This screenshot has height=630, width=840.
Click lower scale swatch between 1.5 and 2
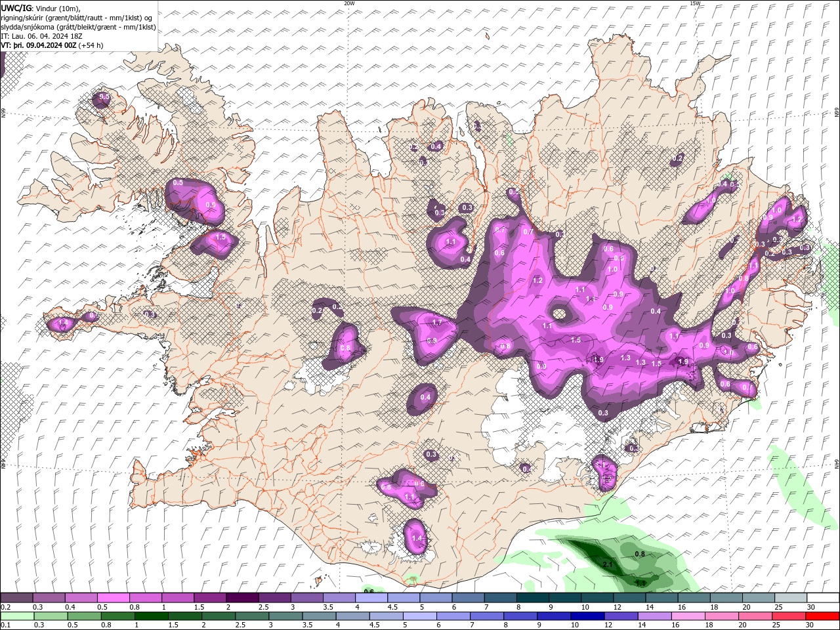(184, 616)
